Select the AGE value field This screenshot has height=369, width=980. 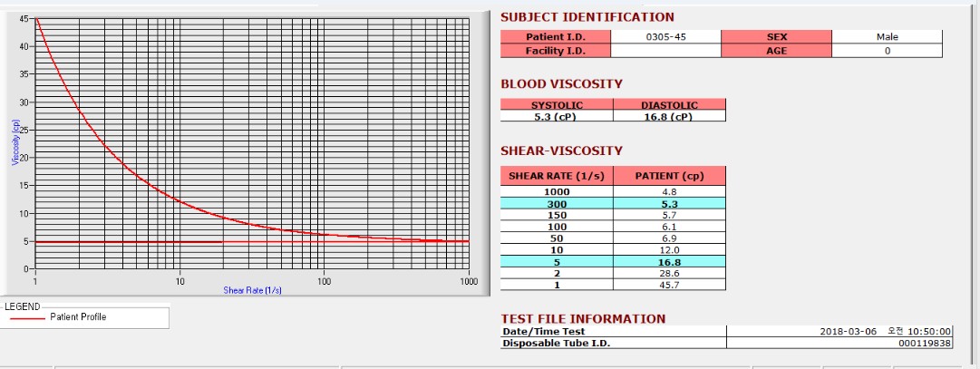[887, 51]
